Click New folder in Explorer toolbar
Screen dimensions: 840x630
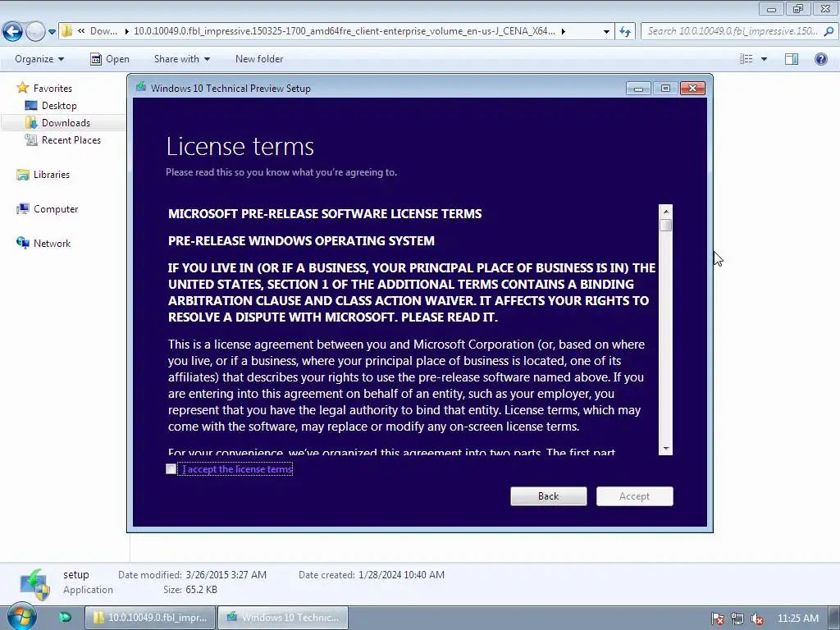(x=259, y=59)
